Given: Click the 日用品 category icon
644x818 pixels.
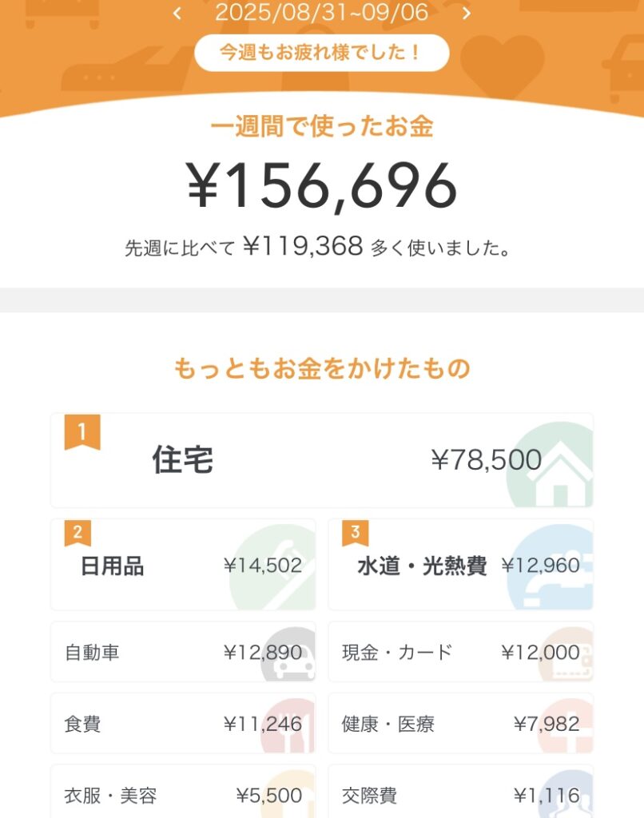Looking at the screenshot, I should click(275, 567).
